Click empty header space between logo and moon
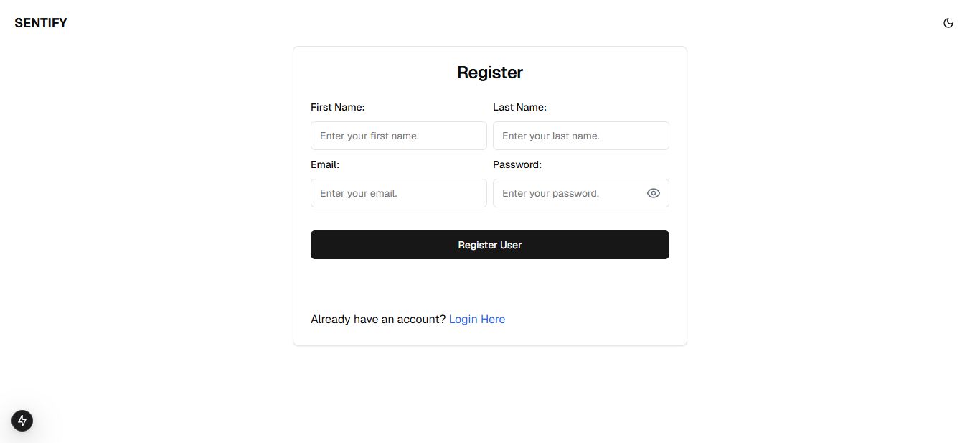The height and width of the screenshot is (443, 980). point(502,23)
